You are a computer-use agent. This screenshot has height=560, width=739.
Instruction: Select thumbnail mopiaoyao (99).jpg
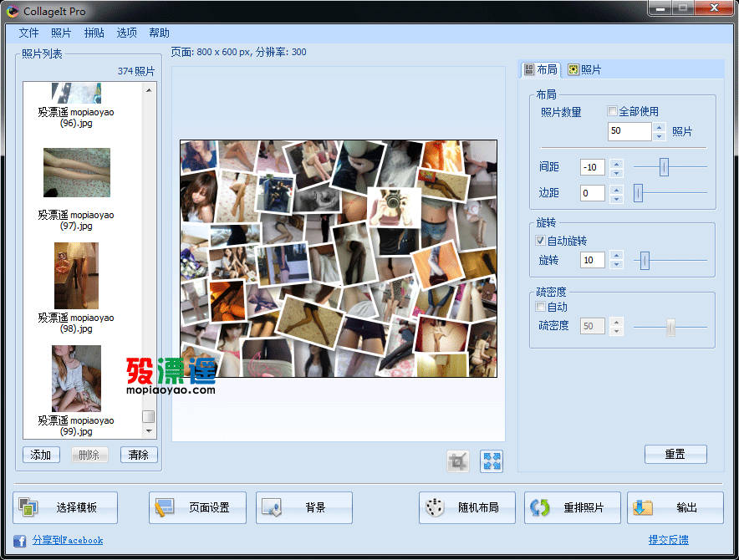pyautogui.click(x=76, y=379)
